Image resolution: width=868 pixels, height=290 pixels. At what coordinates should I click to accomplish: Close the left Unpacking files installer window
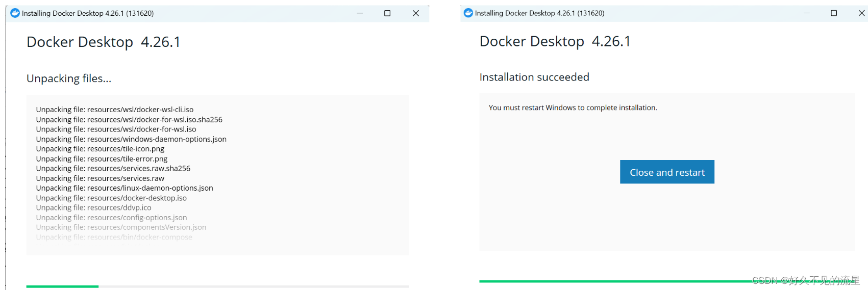pos(416,13)
